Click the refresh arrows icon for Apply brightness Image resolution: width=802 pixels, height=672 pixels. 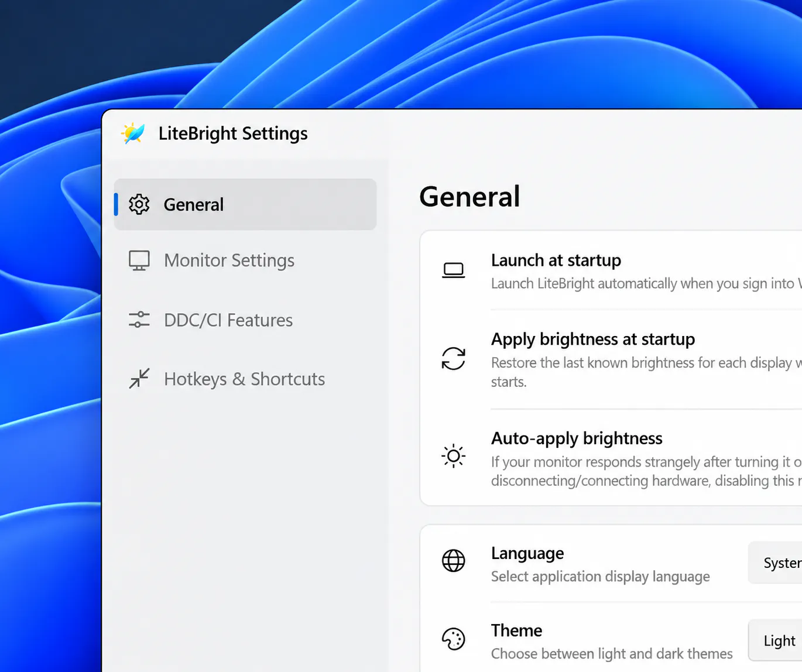coord(454,359)
